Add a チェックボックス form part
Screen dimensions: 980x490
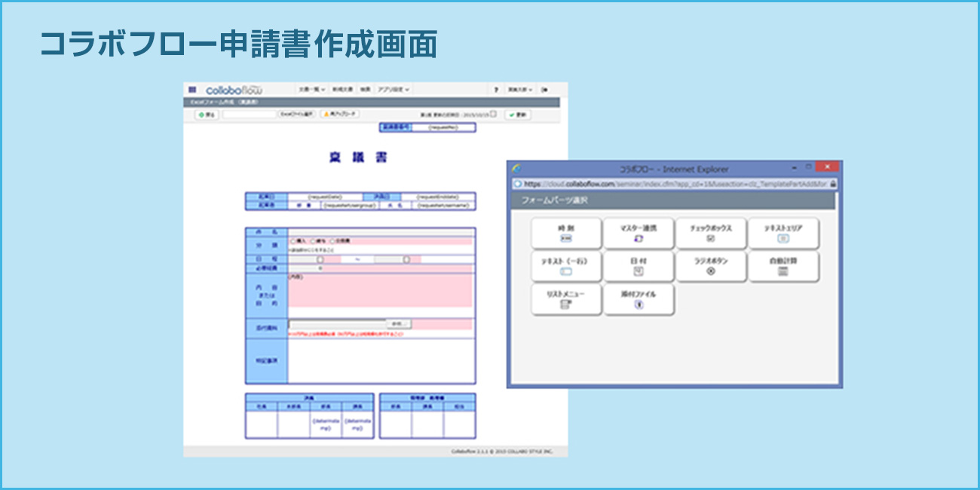(x=710, y=233)
